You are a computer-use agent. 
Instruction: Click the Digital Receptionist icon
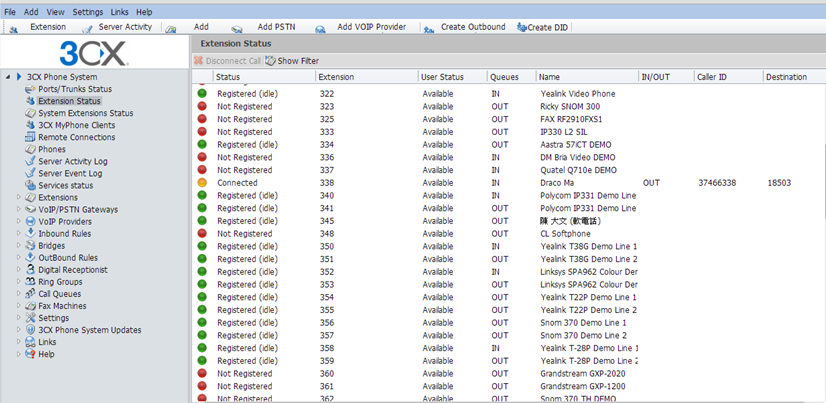tap(30, 270)
